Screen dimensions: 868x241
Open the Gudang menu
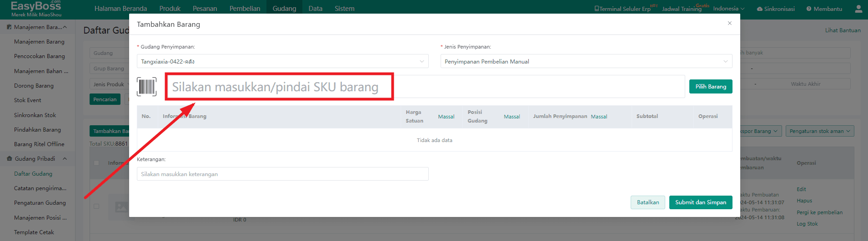pyautogui.click(x=284, y=9)
